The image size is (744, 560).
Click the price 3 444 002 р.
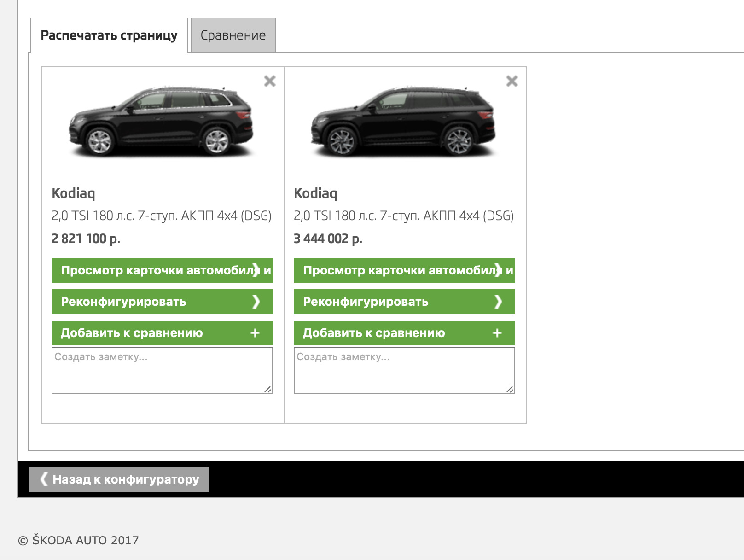[328, 239]
